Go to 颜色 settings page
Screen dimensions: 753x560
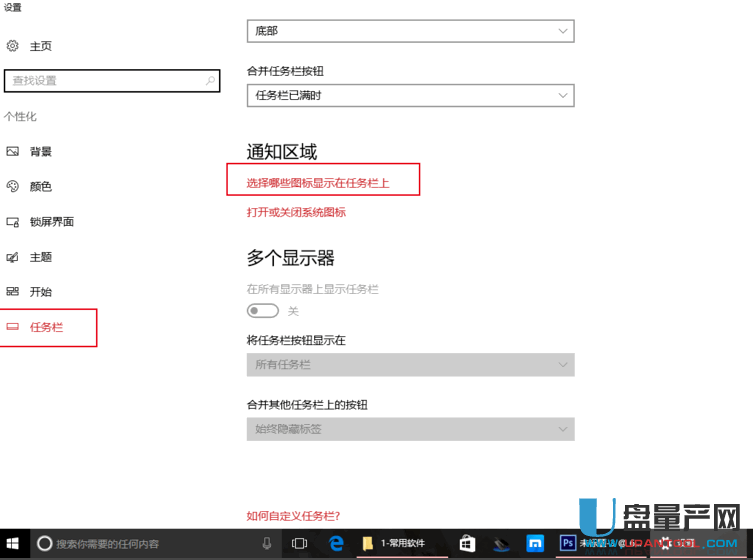tap(40, 187)
